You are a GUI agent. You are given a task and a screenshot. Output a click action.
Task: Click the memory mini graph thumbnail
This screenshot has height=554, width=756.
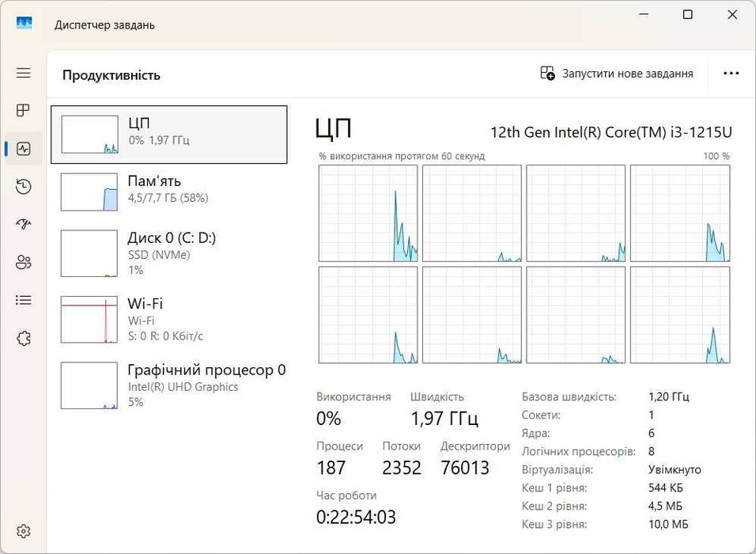point(89,192)
